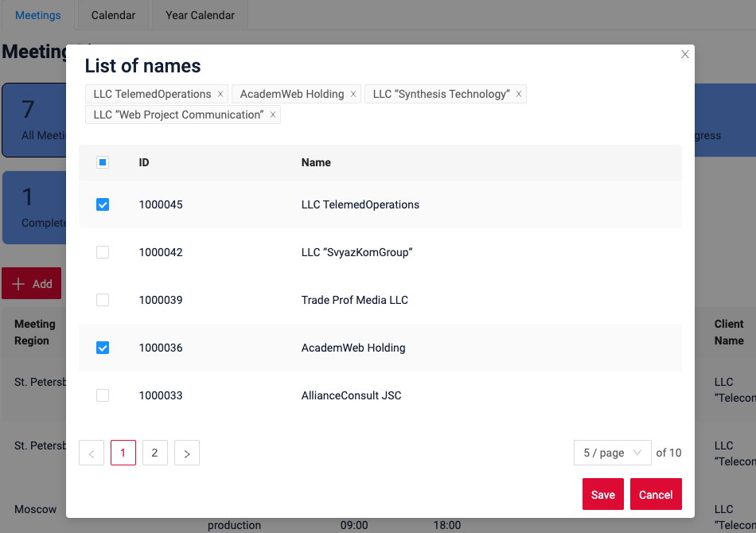Go to the previous page arrow

tap(92, 453)
